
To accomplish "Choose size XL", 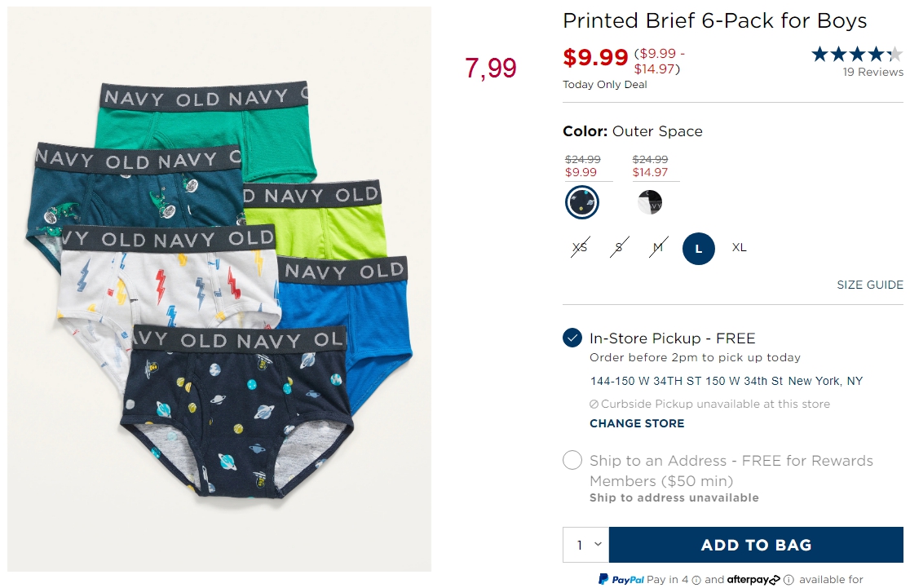I will click(x=739, y=247).
